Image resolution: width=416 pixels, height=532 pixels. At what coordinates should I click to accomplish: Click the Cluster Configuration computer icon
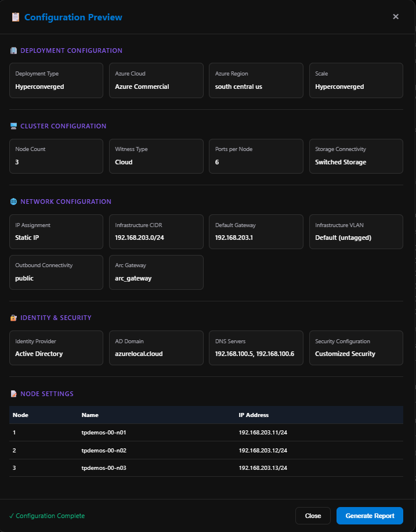tap(13, 126)
